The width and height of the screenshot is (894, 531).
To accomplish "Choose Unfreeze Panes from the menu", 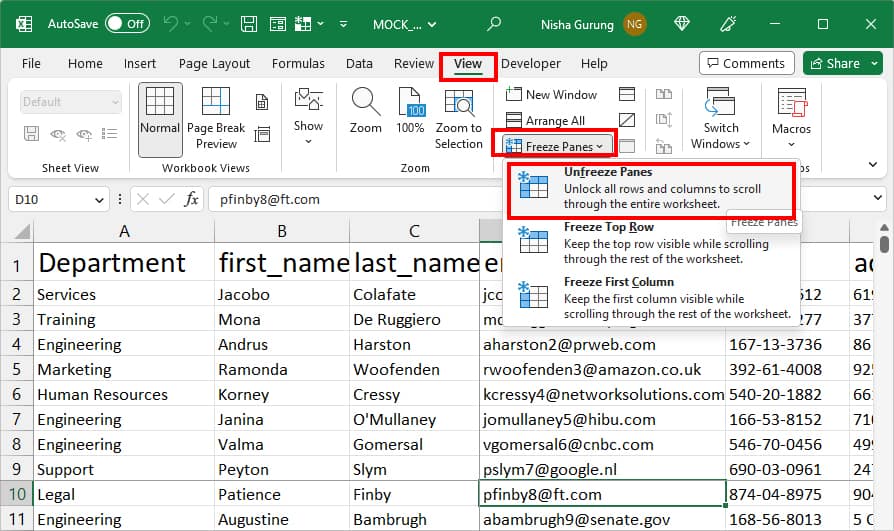I will [651, 188].
